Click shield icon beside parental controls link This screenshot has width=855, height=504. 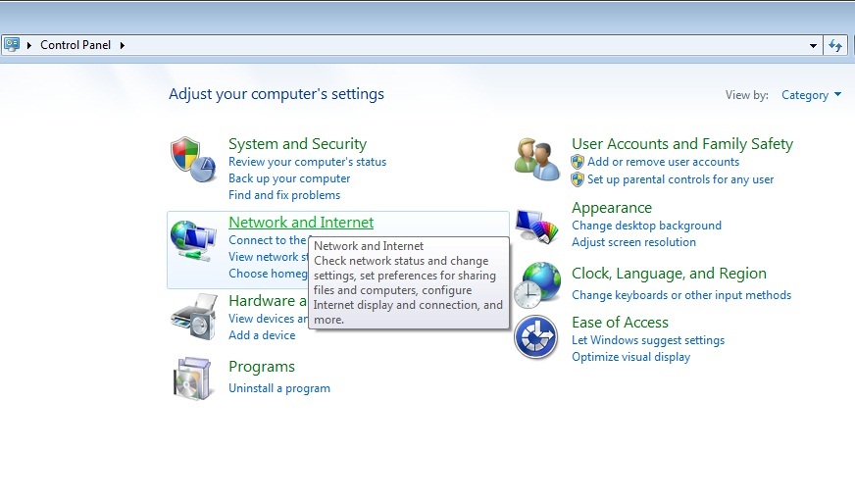tap(577, 179)
